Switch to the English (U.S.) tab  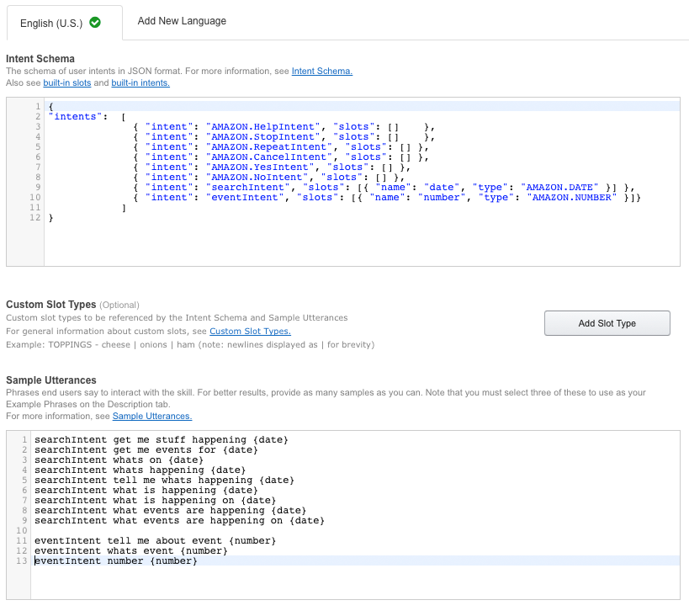(52, 23)
